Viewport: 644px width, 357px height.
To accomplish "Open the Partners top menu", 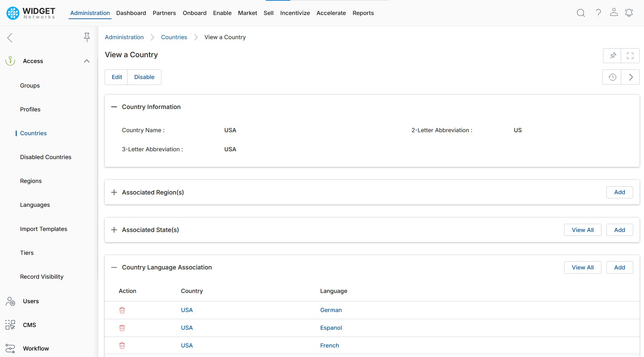I will [x=164, y=13].
